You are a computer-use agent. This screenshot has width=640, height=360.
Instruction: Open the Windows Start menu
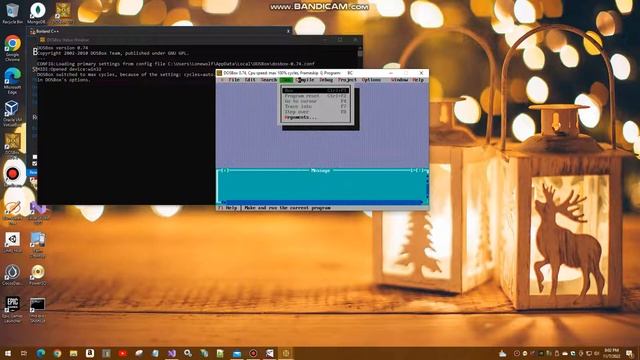click(x=8, y=353)
